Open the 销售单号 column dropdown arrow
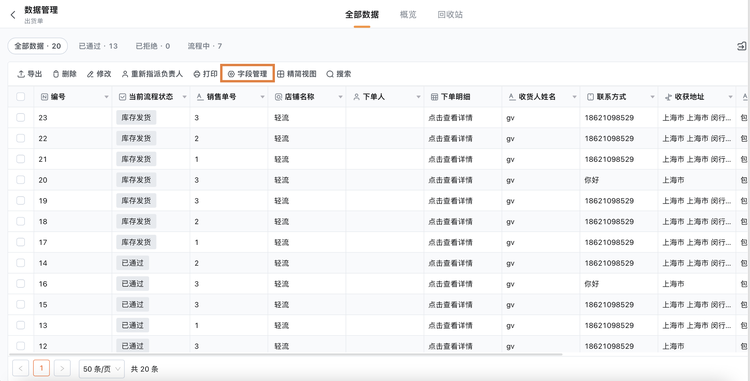Image resolution: width=750 pixels, height=381 pixels. [262, 97]
